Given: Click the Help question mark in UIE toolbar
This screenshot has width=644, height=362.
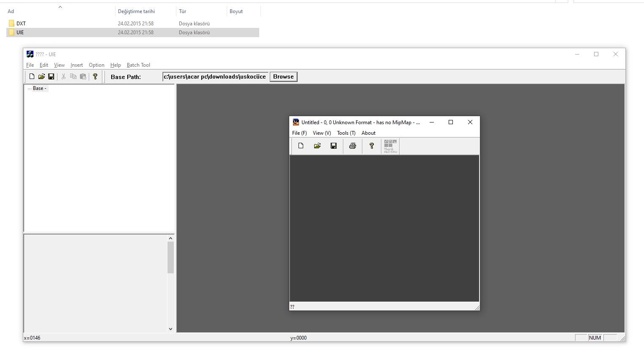Looking at the screenshot, I should (95, 76).
